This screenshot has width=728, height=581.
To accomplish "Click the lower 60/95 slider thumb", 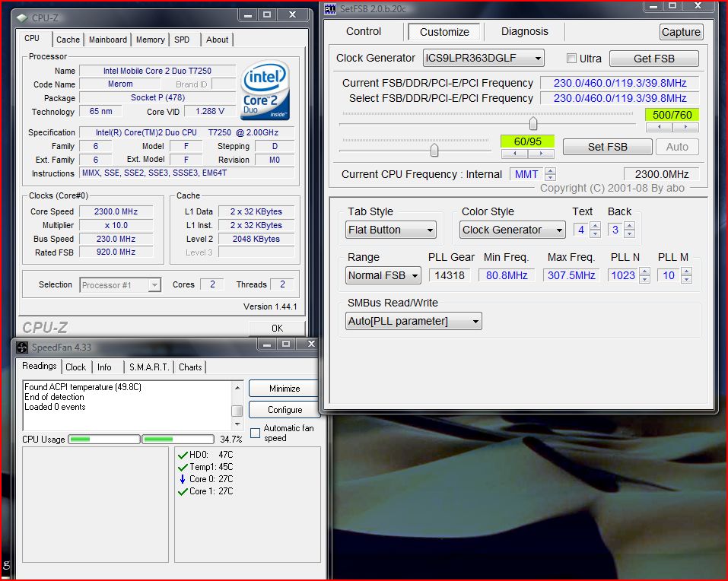I will click(434, 150).
